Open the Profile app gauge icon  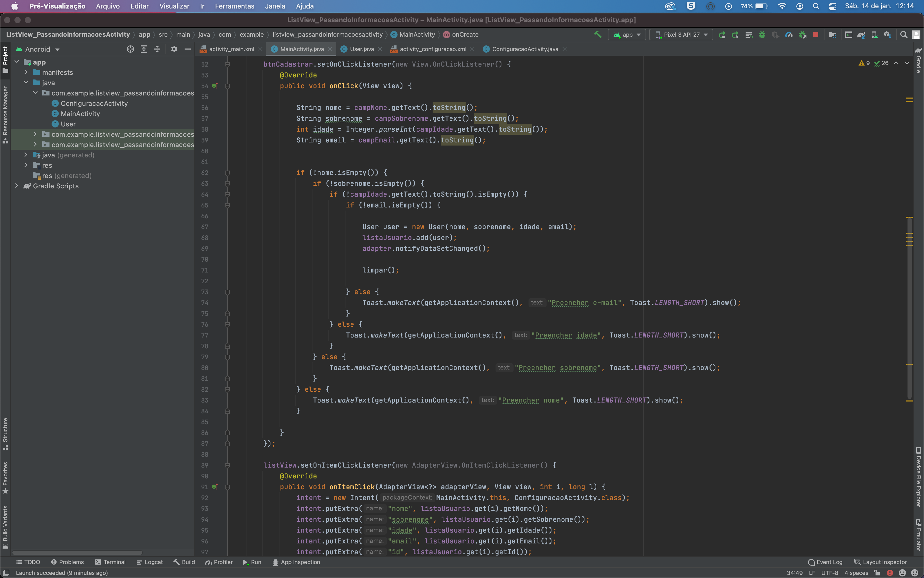click(789, 35)
